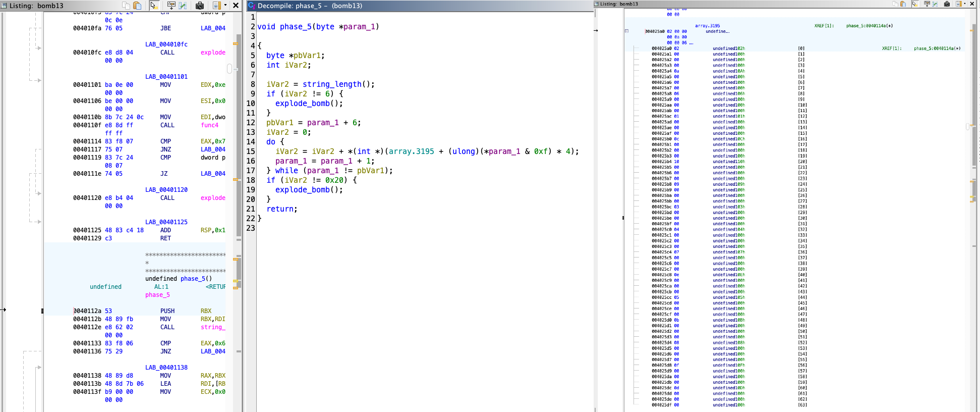Take a snapshot of the left Listing
980x412 pixels.
pyautogui.click(x=200, y=6)
